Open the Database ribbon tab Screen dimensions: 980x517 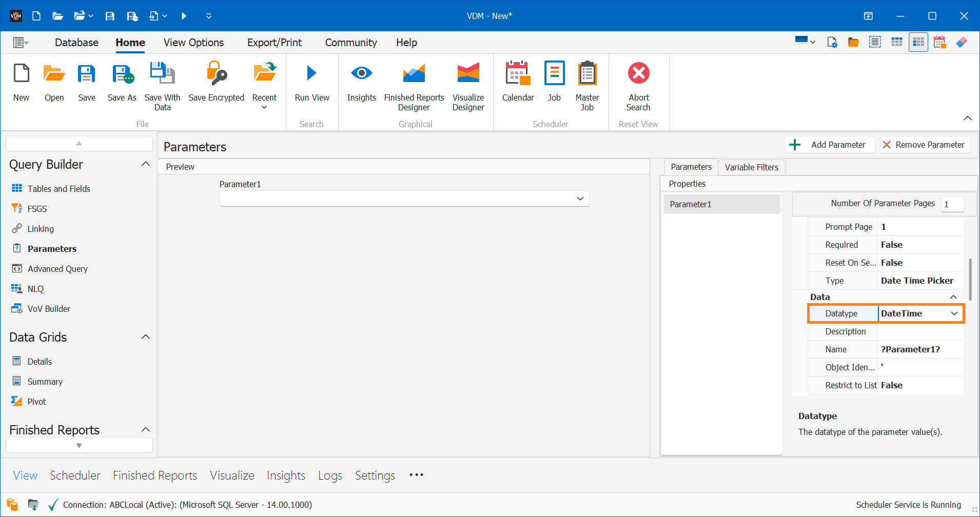(76, 43)
